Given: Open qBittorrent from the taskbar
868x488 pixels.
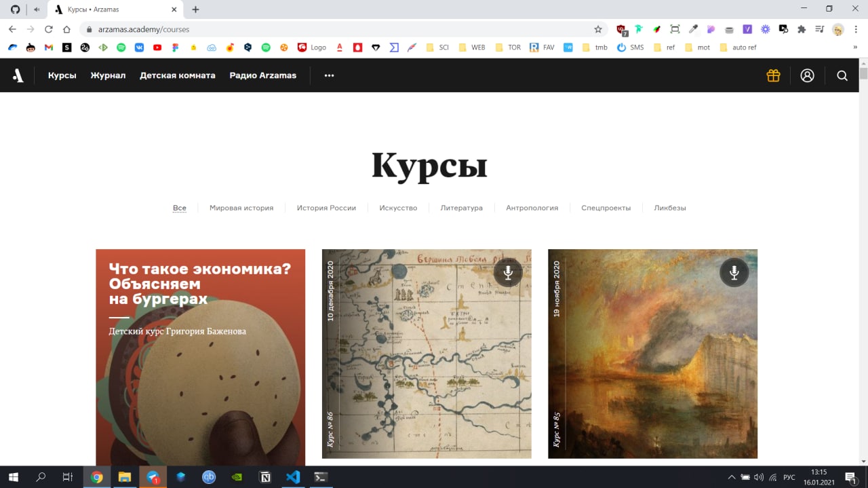Looking at the screenshot, I should click(209, 477).
